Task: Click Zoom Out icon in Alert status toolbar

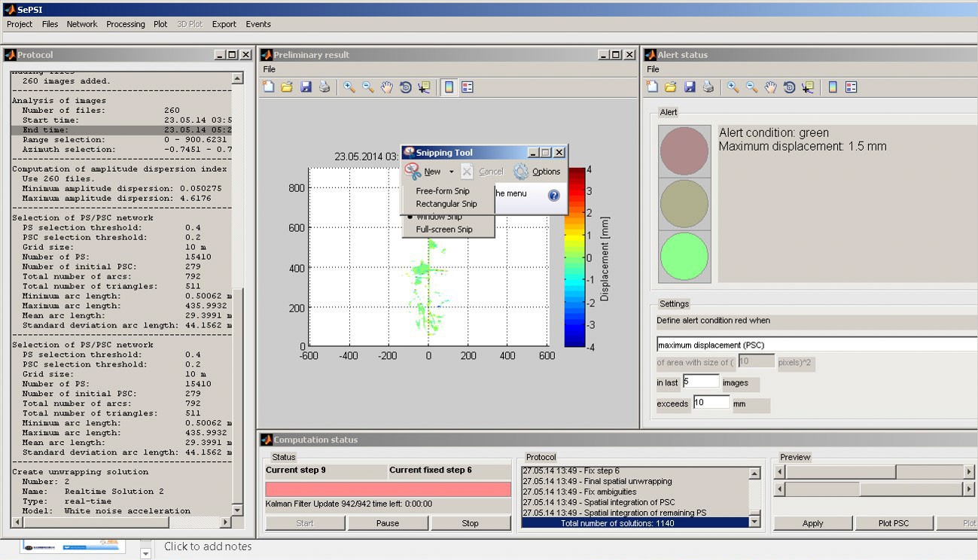Action: pyautogui.click(x=751, y=87)
